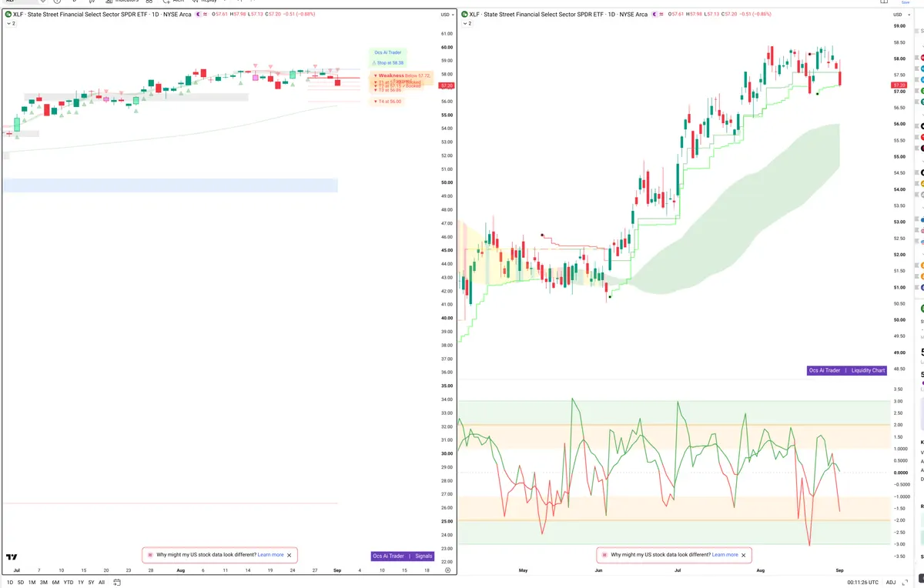Click 'Stop at 58.38' label

[x=388, y=62]
